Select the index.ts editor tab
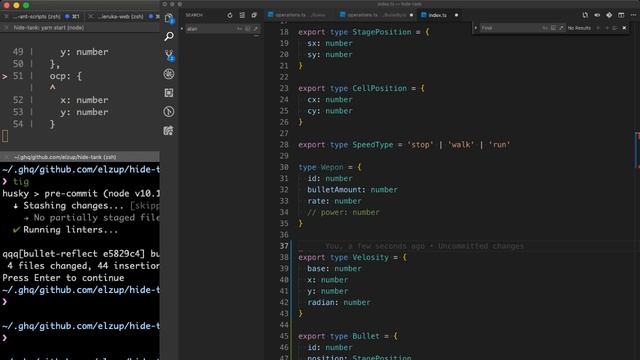Viewport: 640px width, 360px height. click(438, 15)
